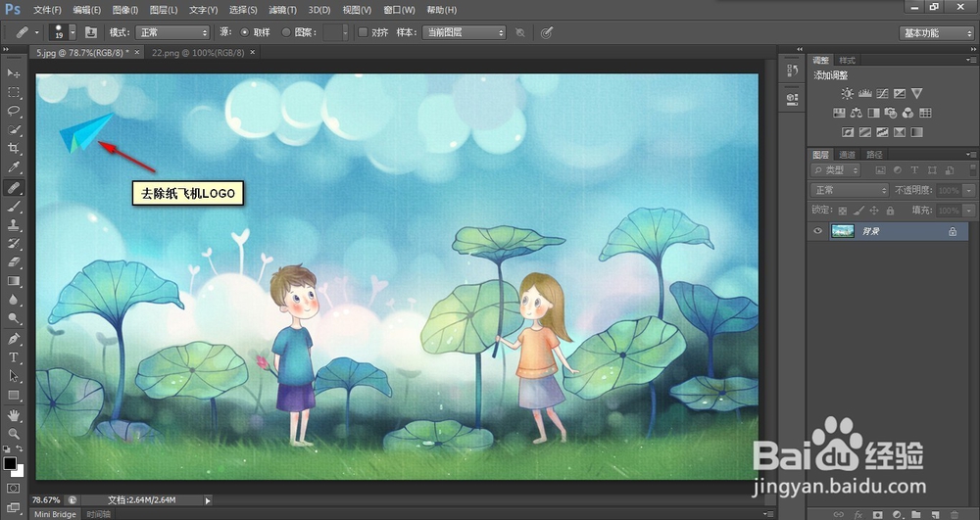Enable the 对齐 (Aligned) checkbox
Screen dimensions: 980x520
tap(363, 32)
